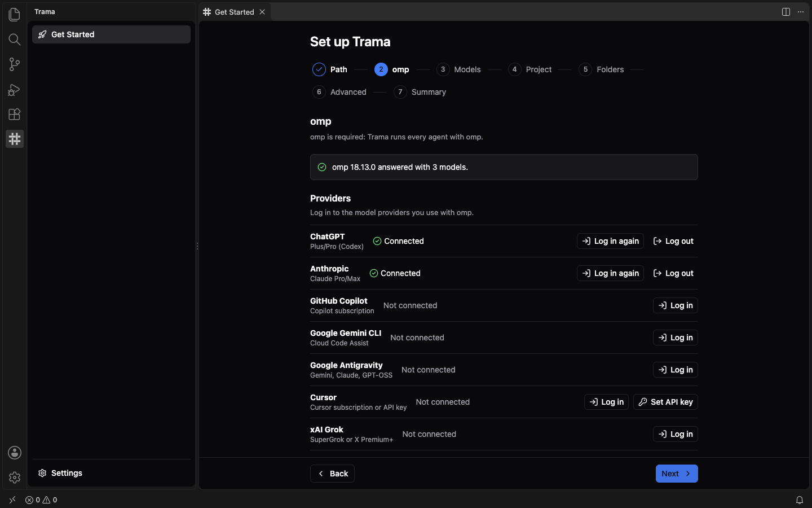Go to the Path setup step

click(330, 69)
